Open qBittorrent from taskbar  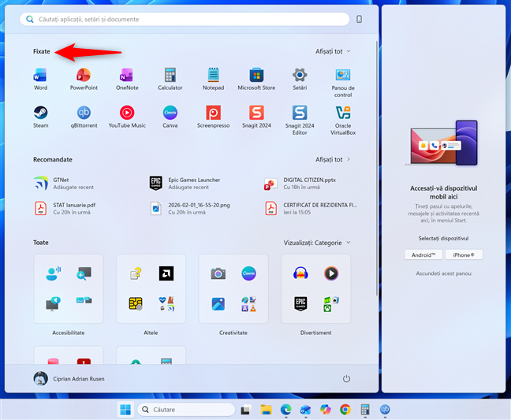[x=385, y=410]
